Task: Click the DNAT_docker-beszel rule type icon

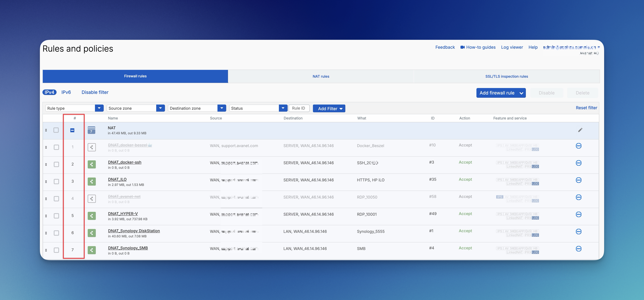Action: 92,147
